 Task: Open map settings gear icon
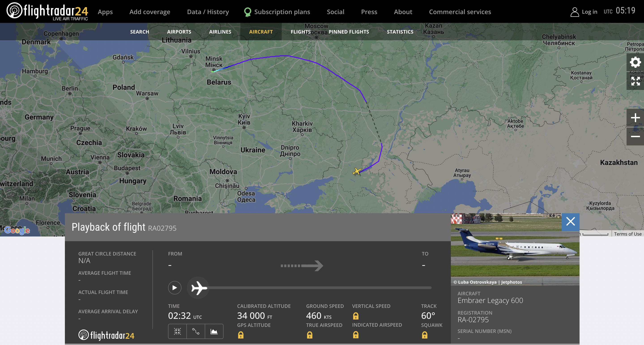635,62
